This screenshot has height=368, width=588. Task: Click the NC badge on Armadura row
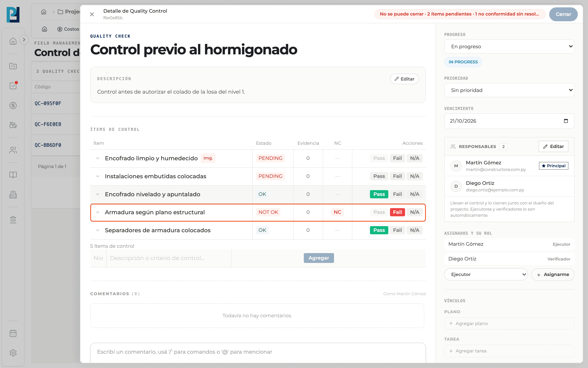pyautogui.click(x=337, y=212)
